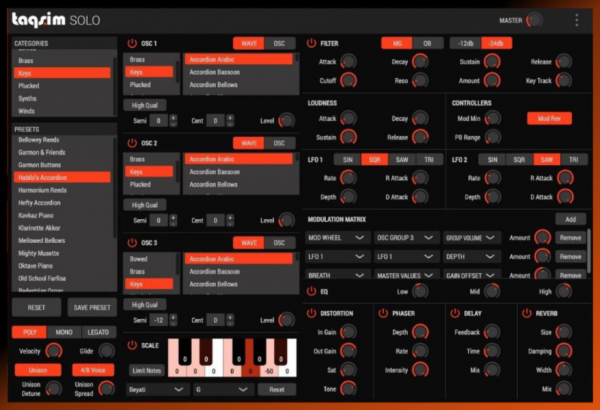This screenshot has width=600, height=410.
Task: Open the GAIN OFFSET dropdown
Action: coord(472,275)
